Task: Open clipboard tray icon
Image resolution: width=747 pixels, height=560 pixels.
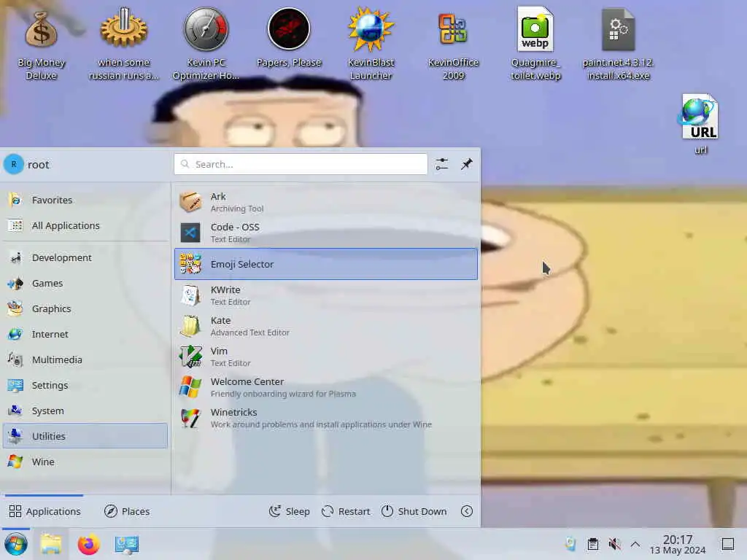Action: 592,544
